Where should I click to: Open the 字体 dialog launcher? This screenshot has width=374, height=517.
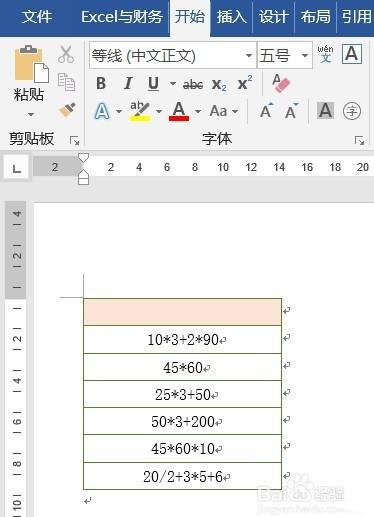pyautogui.click(x=359, y=141)
